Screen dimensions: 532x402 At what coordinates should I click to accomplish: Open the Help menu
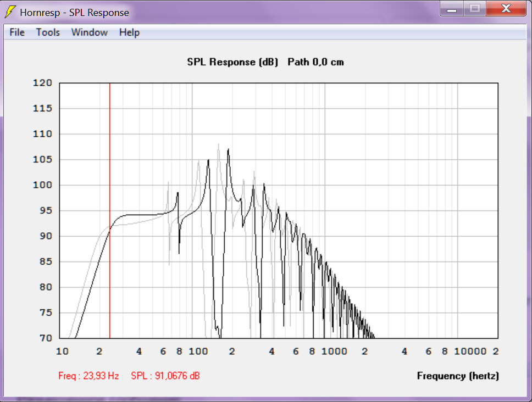coord(129,32)
